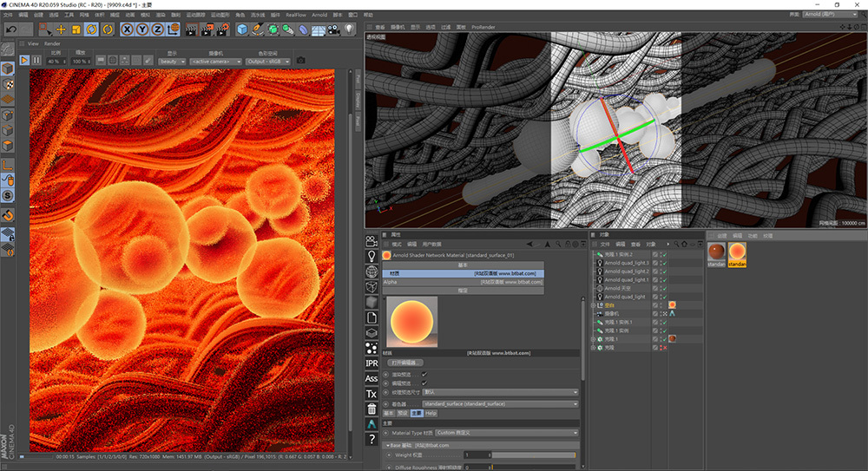Screen dimensions: 868x471
Task: Select Arnold quad_light.2 in object list
Action: point(626,271)
